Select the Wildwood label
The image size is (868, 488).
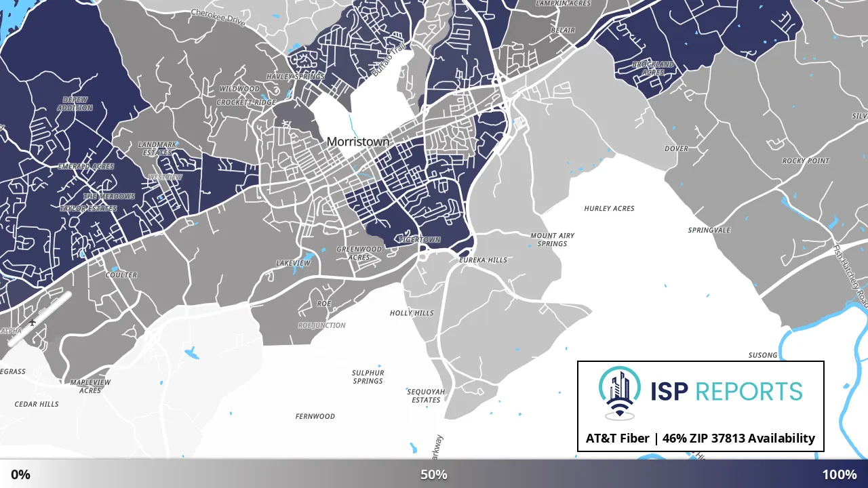(239, 89)
